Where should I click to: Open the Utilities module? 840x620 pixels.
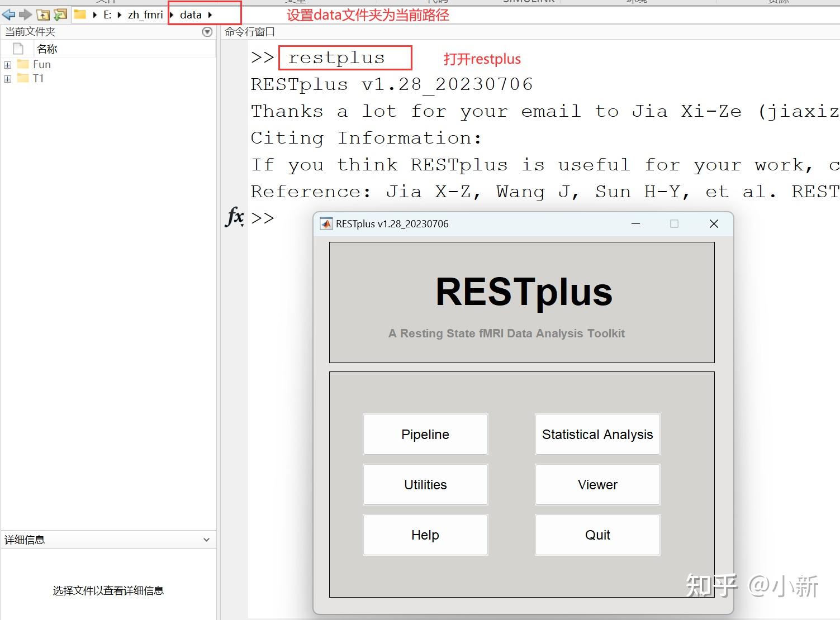coord(425,484)
